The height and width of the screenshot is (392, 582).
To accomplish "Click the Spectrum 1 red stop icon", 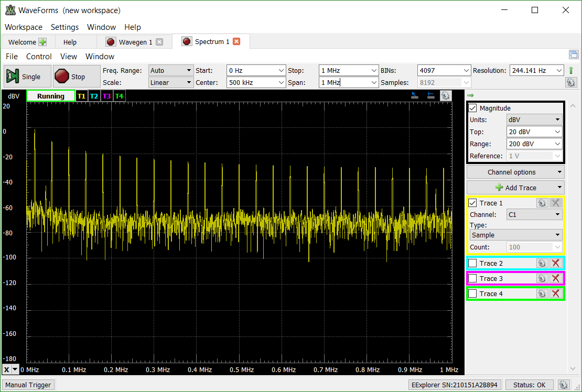I will click(x=187, y=41).
